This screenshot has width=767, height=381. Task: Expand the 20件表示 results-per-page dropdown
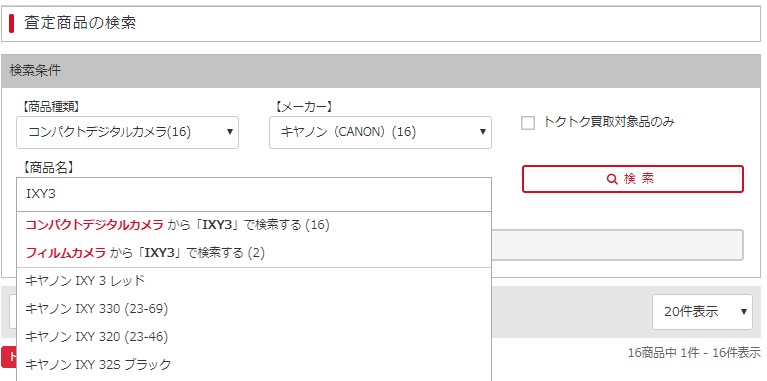tap(702, 312)
